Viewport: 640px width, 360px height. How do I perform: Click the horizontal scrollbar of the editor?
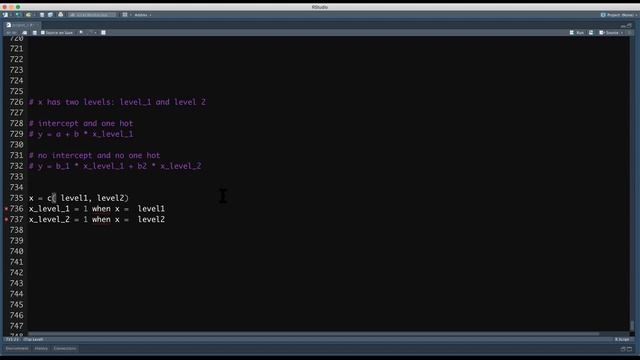point(313,334)
